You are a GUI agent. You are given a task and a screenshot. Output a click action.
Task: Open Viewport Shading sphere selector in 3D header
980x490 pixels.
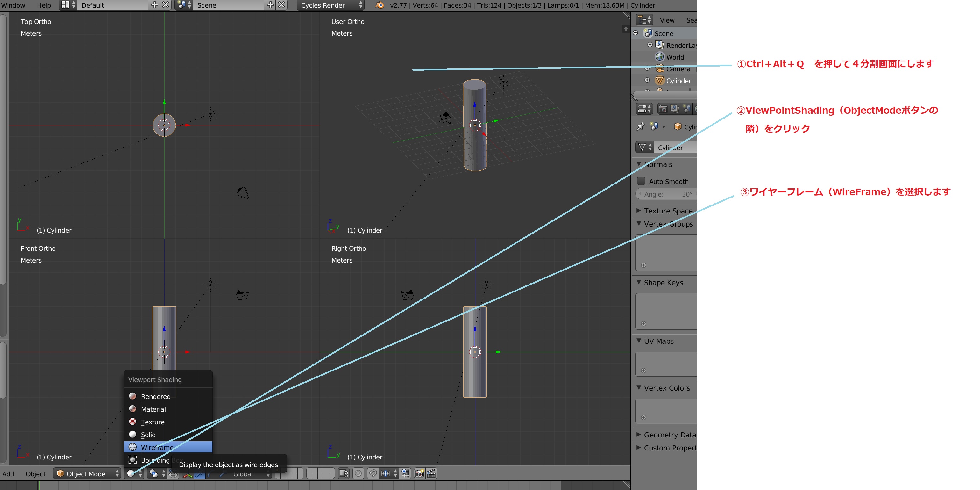[x=135, y=473]
